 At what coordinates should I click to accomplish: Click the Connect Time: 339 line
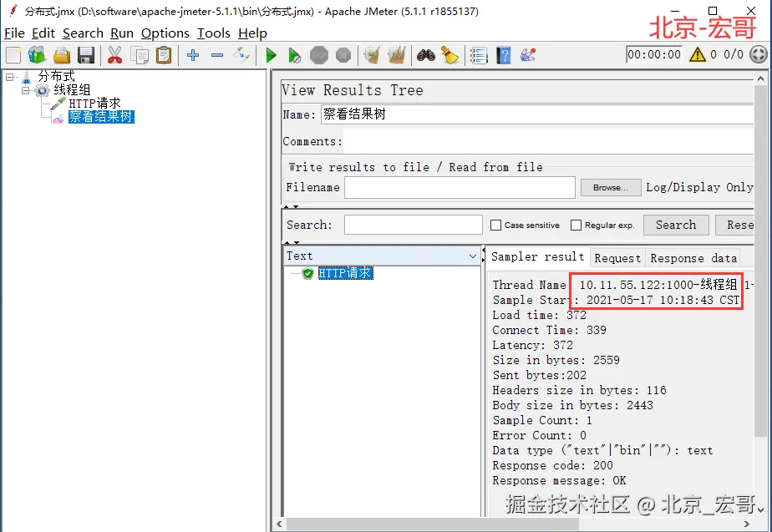(549, 330)
